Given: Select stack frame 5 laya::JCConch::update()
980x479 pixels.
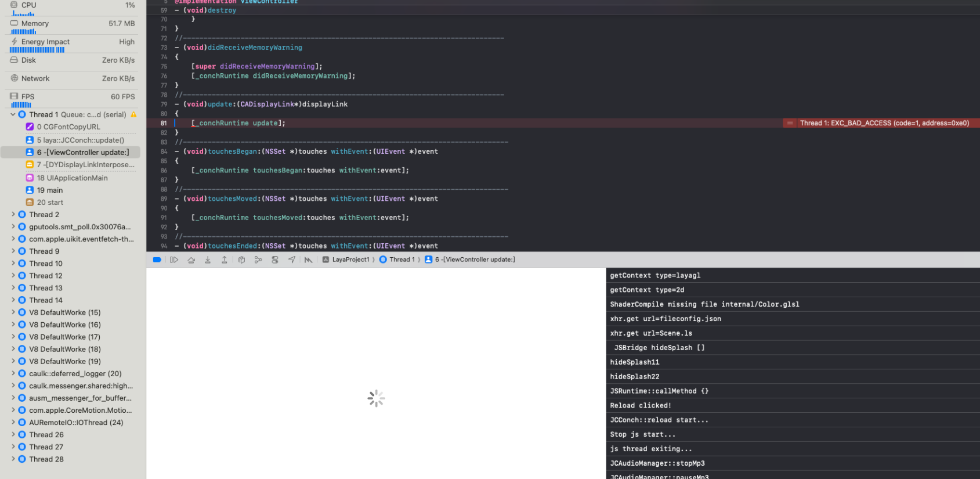Looking at the screenshot, I should click(x=80, y=140).
